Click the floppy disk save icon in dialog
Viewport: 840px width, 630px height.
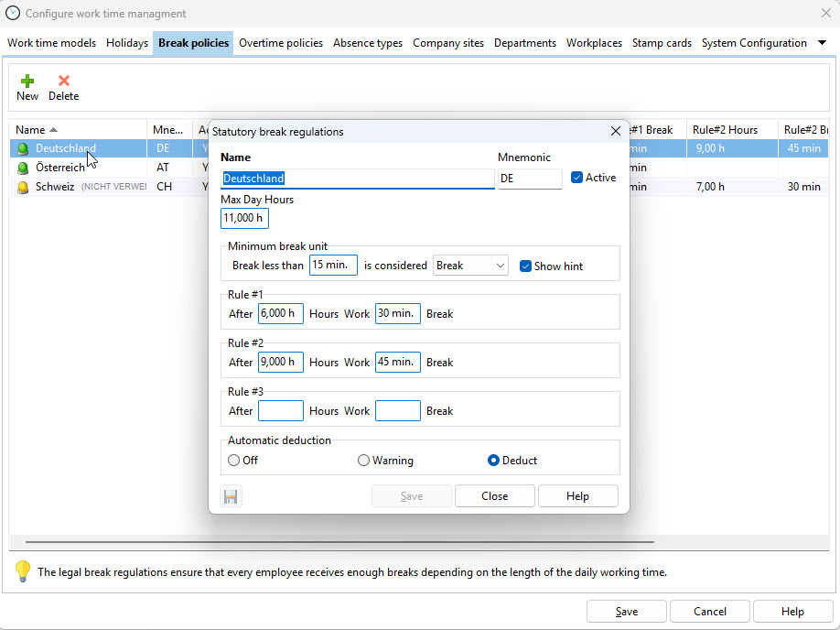click(232, 496)
